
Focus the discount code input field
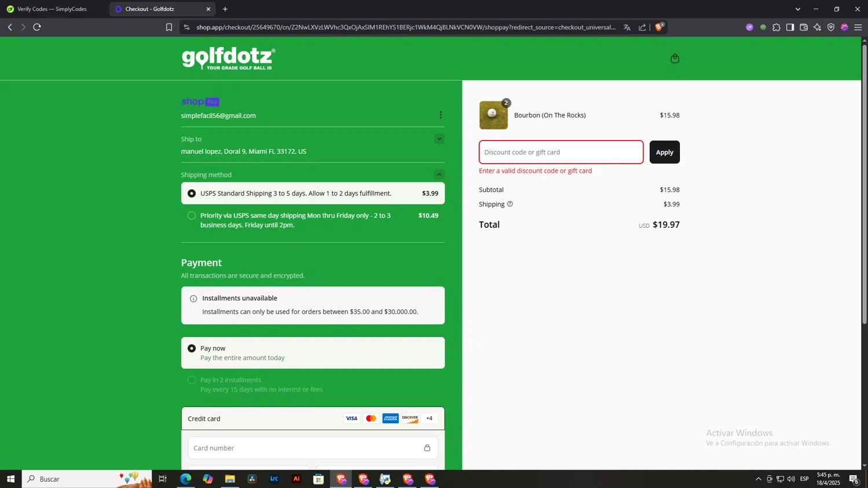[561, 152]
